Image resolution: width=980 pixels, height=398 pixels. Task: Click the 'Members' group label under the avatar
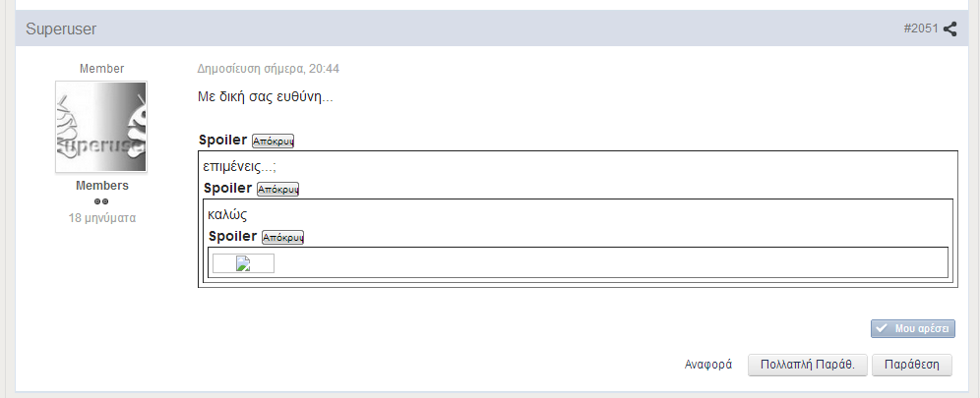(102, 186)
